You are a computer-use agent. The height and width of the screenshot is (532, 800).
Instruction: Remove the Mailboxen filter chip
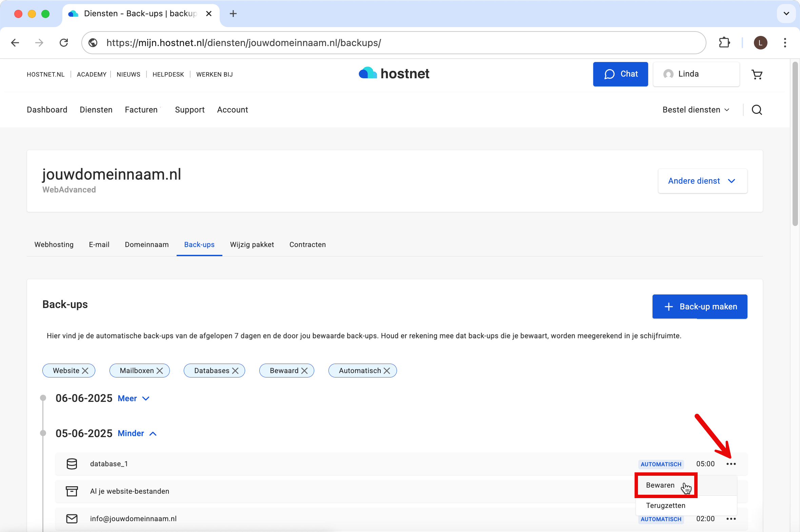click(160, 371)
